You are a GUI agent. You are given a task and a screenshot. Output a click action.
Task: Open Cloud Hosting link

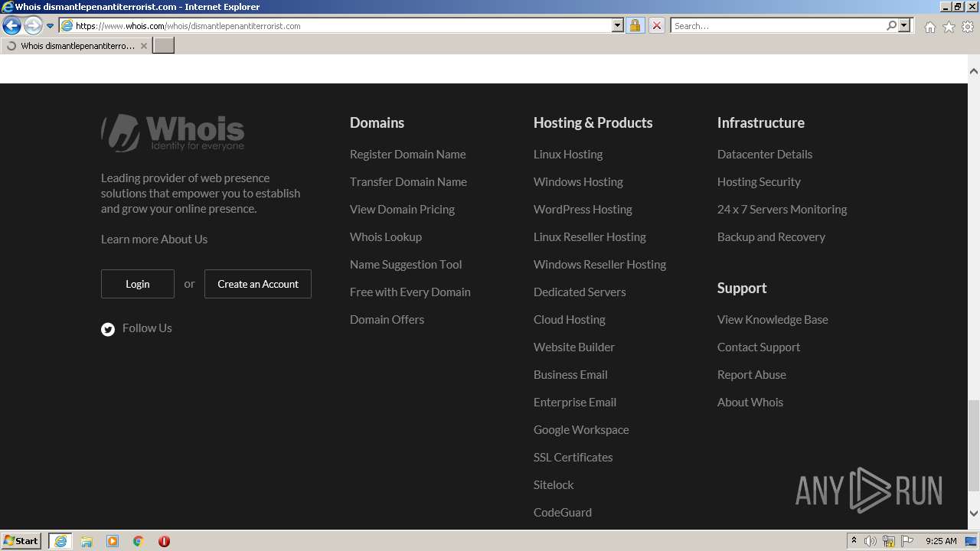pos(569,319)
